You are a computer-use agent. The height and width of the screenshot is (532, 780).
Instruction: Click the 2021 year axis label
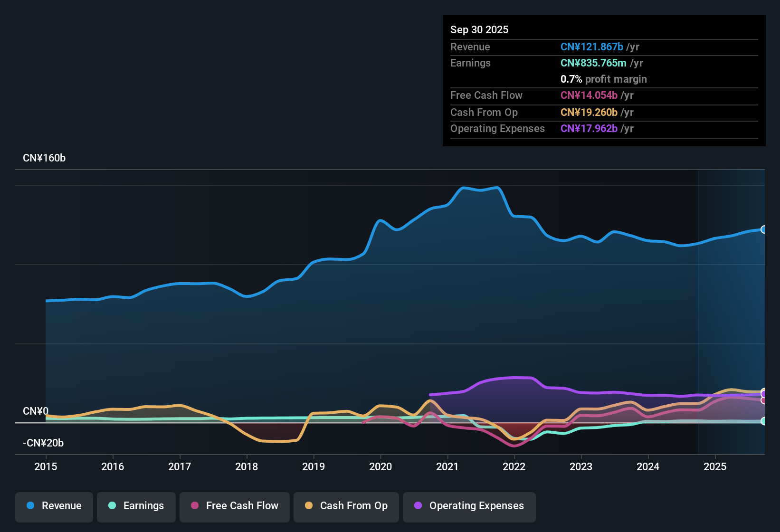click(x=447, y=467)
